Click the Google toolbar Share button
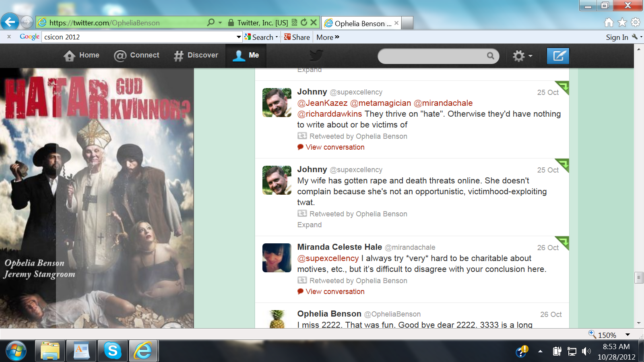644x362 pixels. 297,37
